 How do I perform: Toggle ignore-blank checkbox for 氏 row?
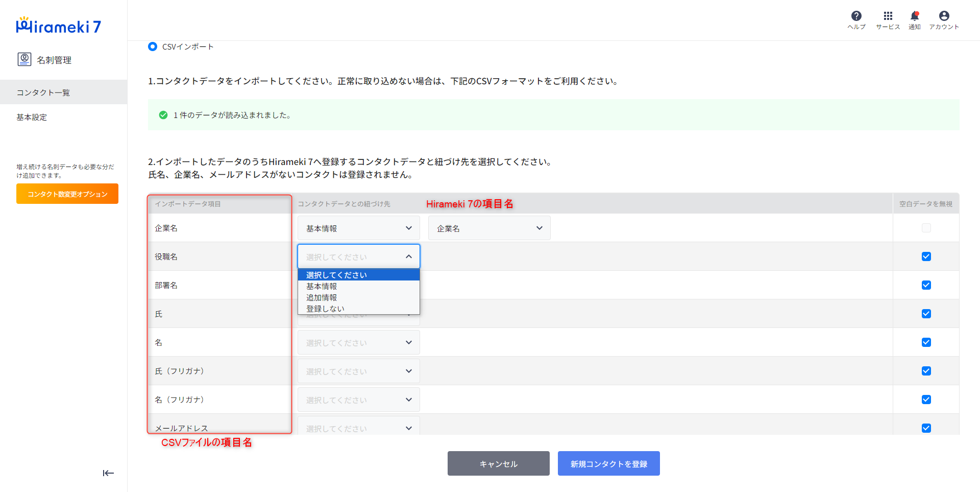pos(926,314)
